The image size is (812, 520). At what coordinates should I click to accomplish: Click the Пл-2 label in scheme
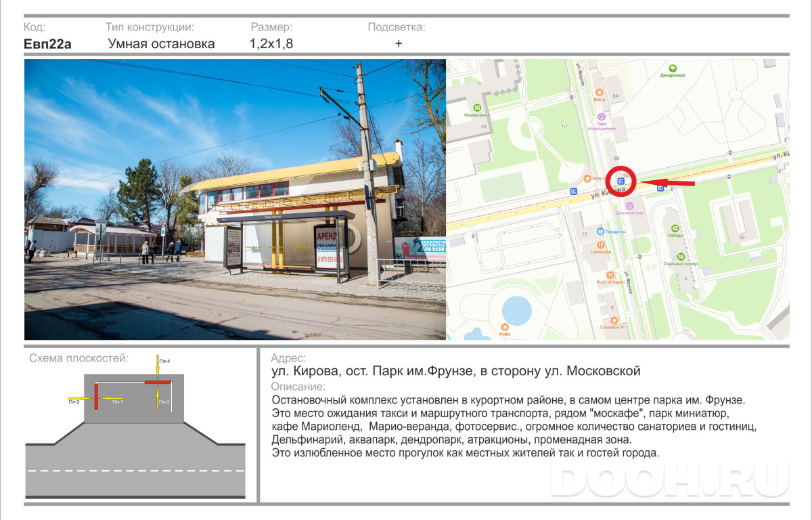click(x=74, y=402)
